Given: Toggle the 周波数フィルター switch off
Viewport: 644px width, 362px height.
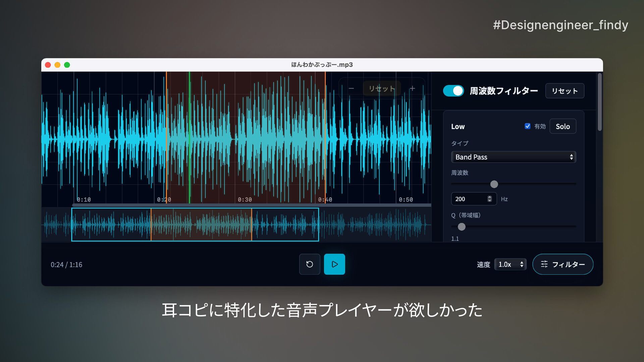Looking at the screenshot, I should tap(453, 91).
